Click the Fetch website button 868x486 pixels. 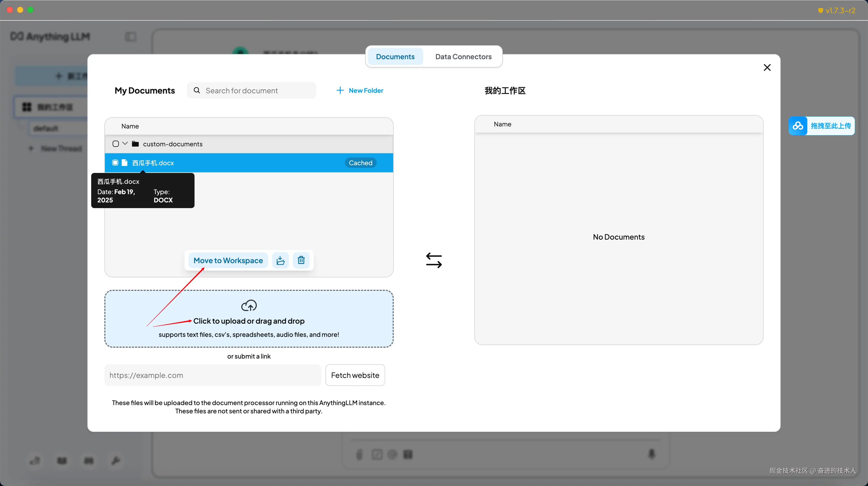(x=355, y=375)
